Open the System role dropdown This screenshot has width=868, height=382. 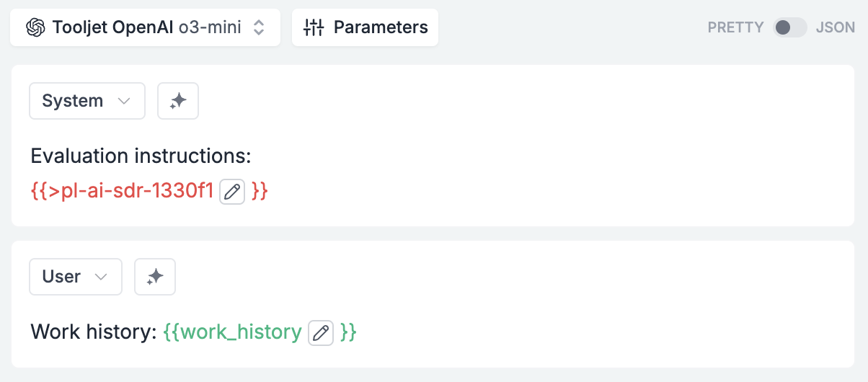point(87,101)
